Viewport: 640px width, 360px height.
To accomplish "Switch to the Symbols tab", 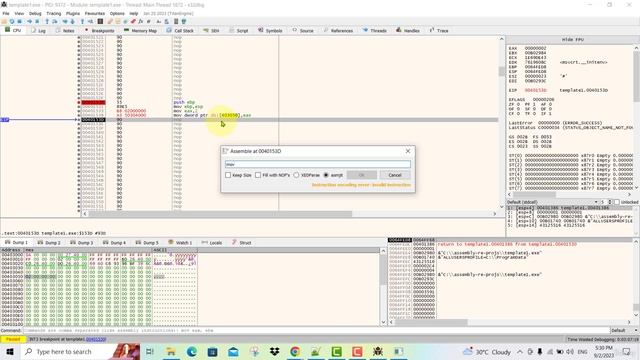I will [x=270, y=31].
